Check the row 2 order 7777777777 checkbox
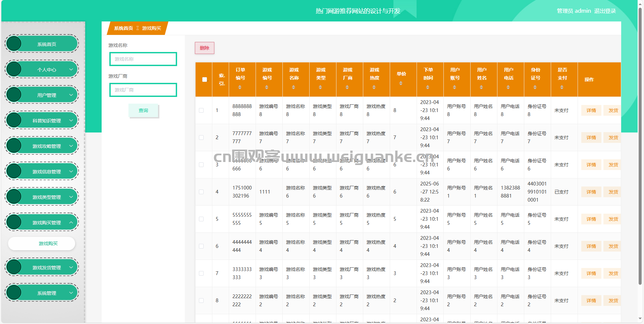644x324 pixels. (x=201, y=138)
